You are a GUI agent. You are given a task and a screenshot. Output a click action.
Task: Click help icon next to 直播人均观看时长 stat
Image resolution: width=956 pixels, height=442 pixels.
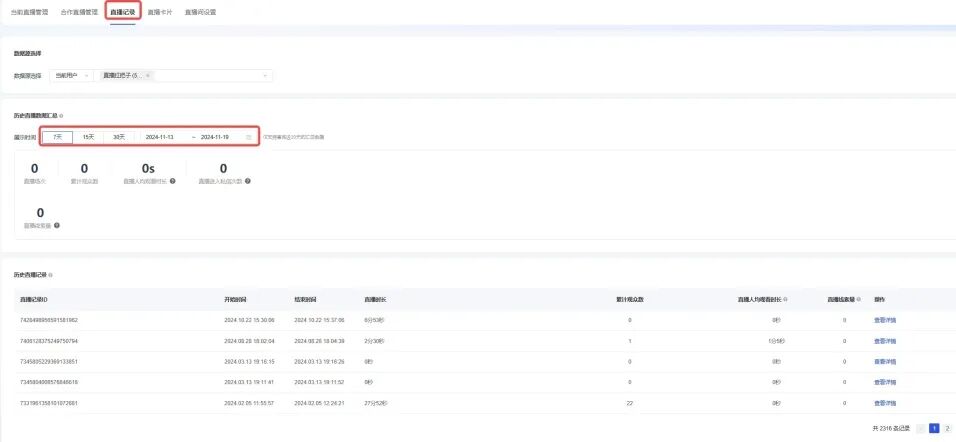(x=173, y=182)
